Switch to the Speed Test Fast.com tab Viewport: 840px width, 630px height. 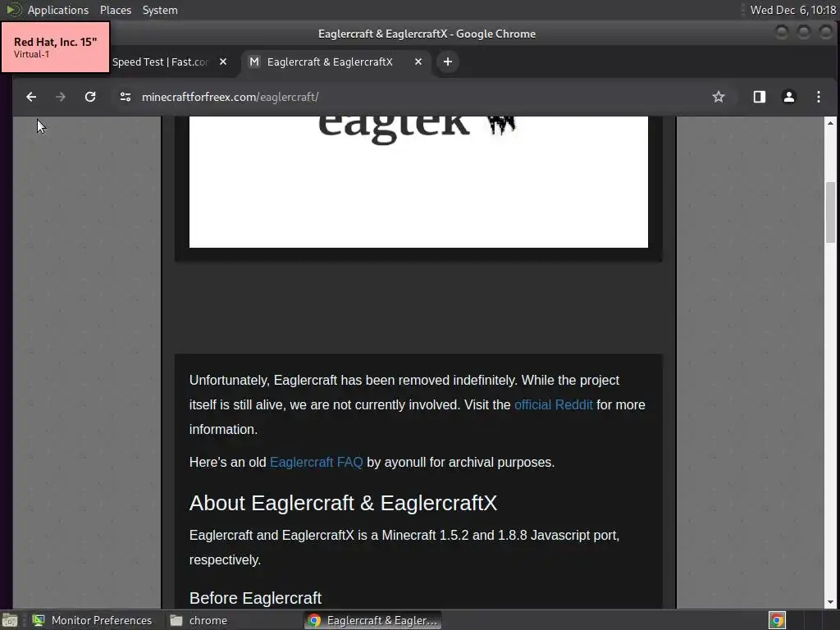point(161,62)
